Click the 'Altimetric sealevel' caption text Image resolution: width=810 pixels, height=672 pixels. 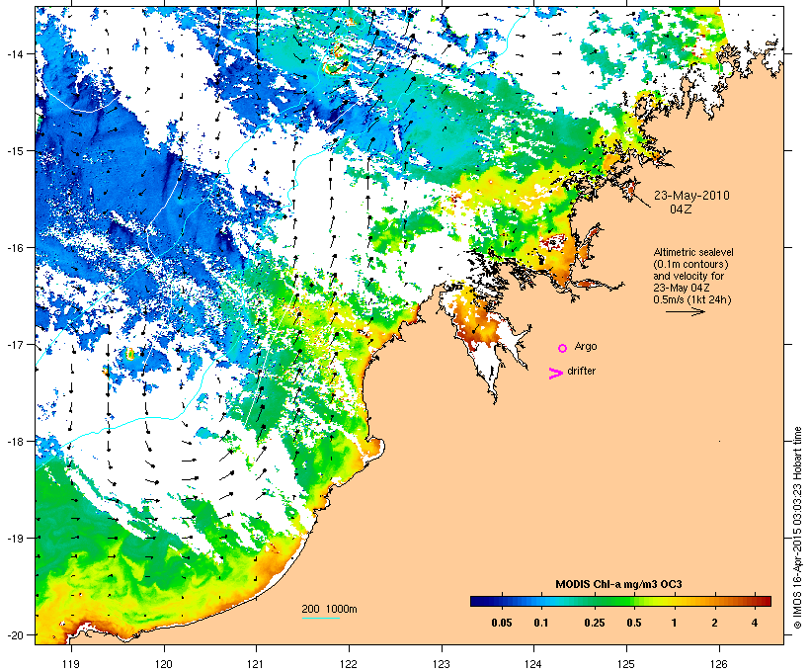[693, 252]
